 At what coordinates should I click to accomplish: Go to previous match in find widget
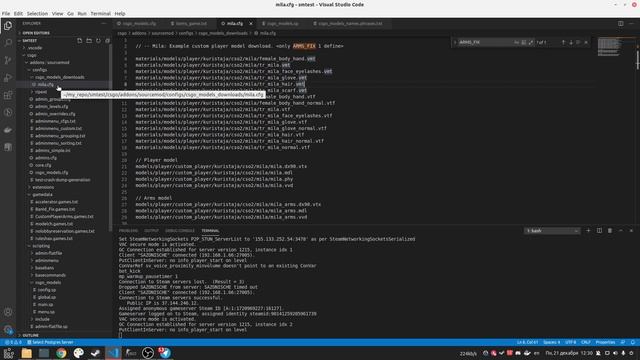pos(563,42)
